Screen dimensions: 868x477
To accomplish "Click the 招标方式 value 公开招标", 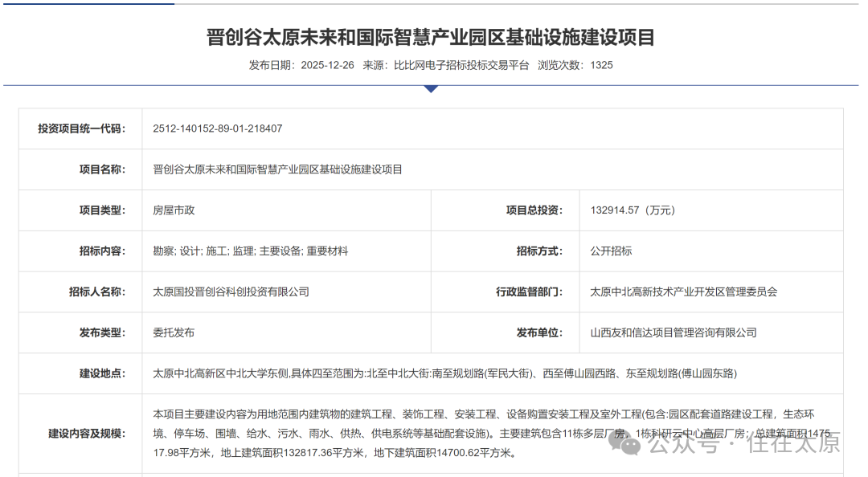I will [610, 251].
